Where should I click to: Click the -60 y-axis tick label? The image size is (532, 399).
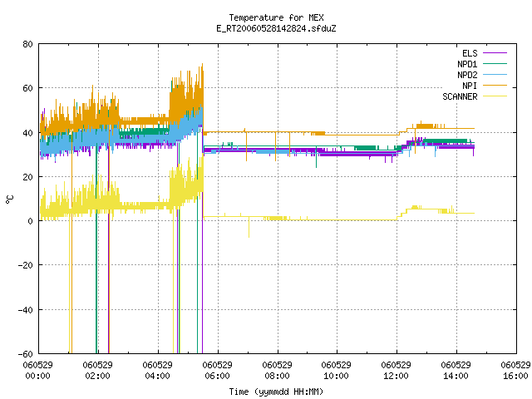click(x=25, y=354)
